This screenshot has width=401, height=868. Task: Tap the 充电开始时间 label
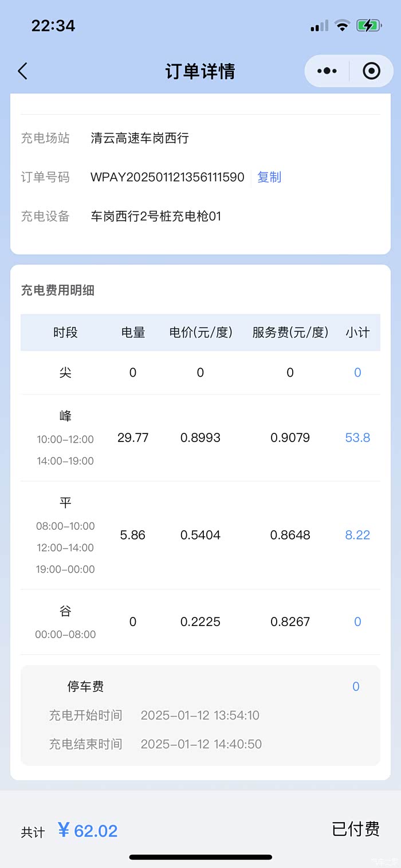[85, 715]
